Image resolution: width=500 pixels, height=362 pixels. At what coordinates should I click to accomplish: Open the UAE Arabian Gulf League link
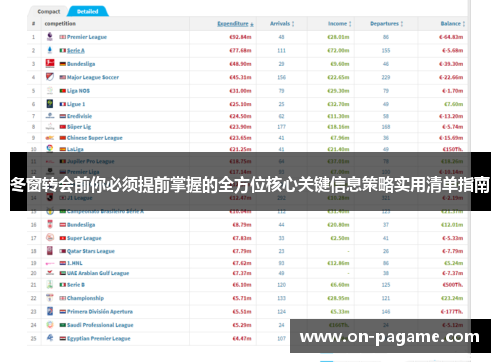98,273
